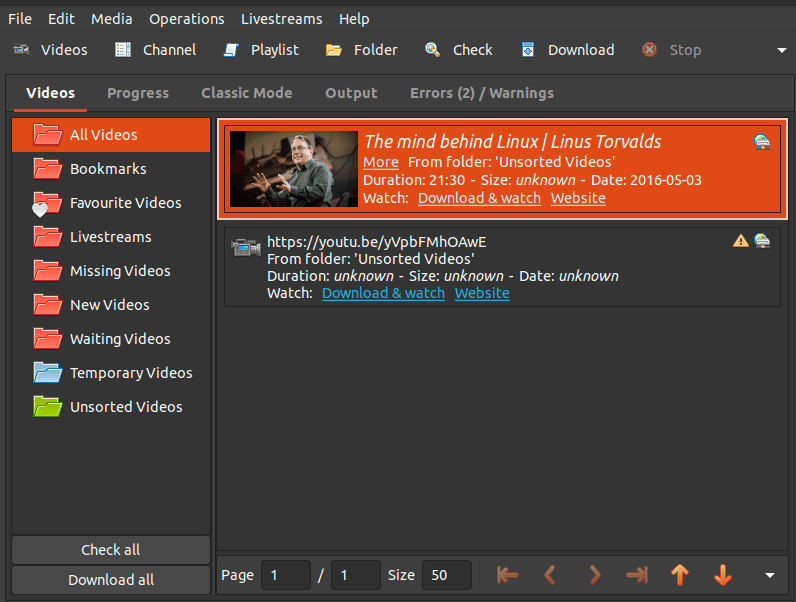Click the download status icon on the youtu.be video
The width and height of the screenshot is (796, 602).
tap(762, 241)
